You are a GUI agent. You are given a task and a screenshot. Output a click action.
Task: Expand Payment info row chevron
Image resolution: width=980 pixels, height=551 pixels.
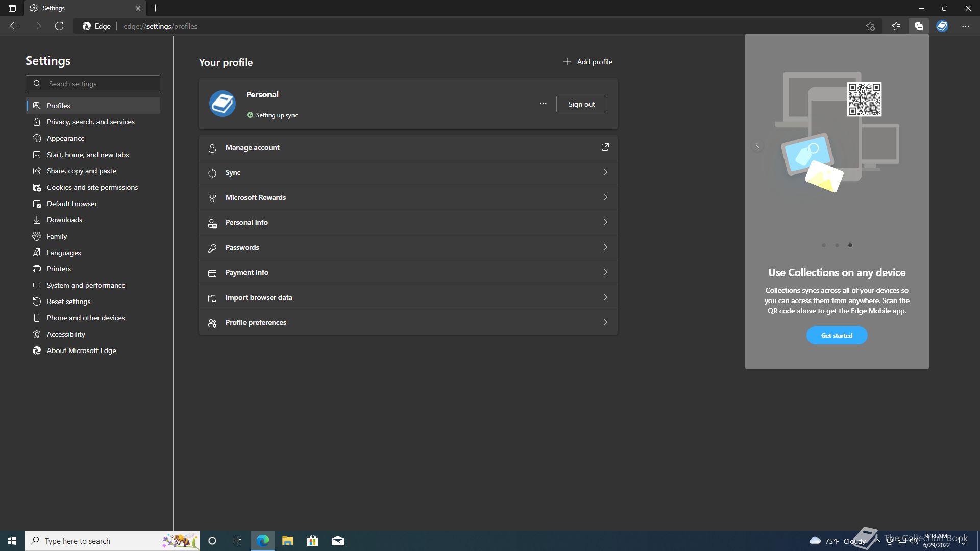(x=605, y=272)
